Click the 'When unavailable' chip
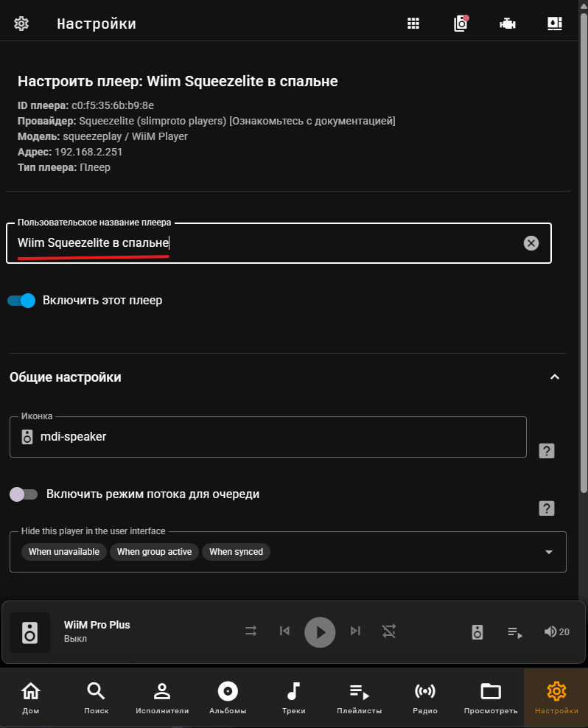The width and height of the screenshot is (588, 728). (64, 552)
